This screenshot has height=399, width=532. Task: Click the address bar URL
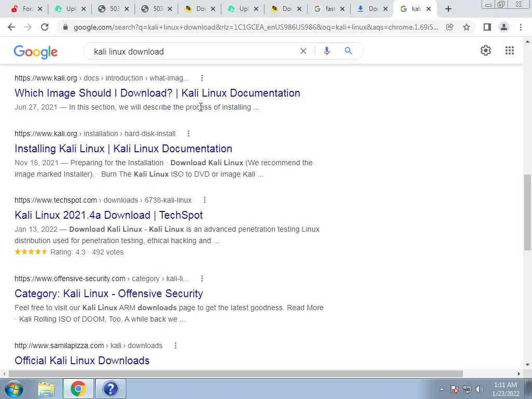256,27
